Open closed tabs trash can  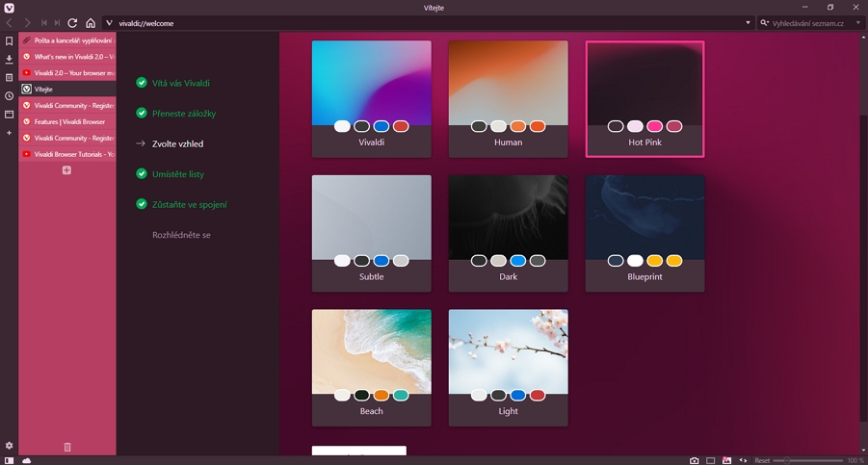click(x=67, y=447)
